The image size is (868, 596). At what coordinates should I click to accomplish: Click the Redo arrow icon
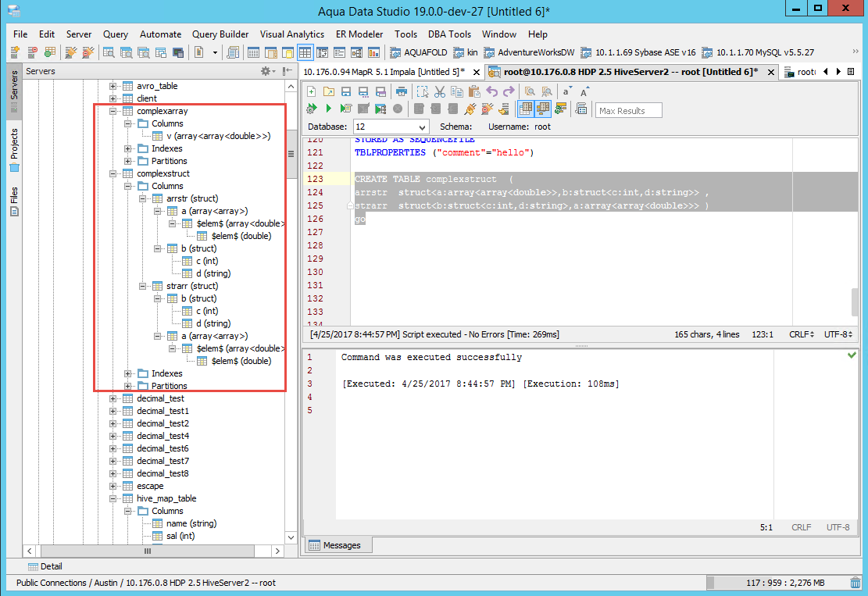pos(509,91)
